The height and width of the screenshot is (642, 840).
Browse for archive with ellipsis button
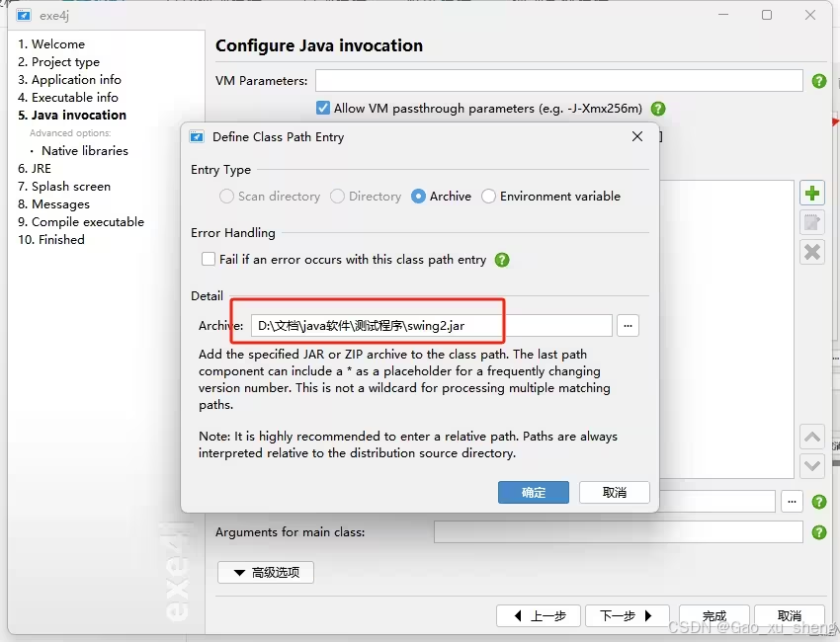click(628, 326)
